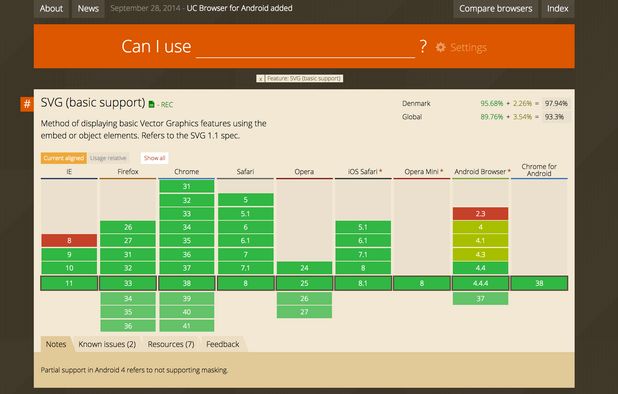Viewport: 618px width, 394px height.
Task: Click the About button
Action: click(x=51, y=8)
